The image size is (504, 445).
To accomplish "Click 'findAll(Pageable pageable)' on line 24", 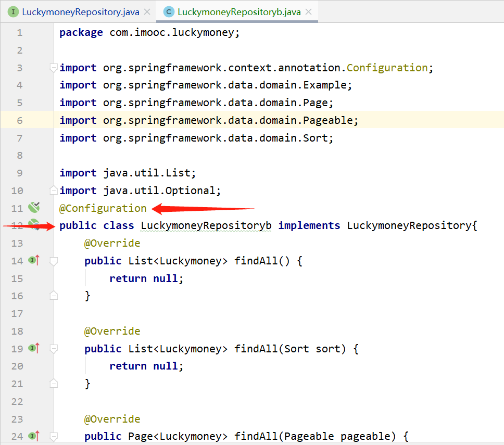I will pyautogui.click(x=315, y=436).
